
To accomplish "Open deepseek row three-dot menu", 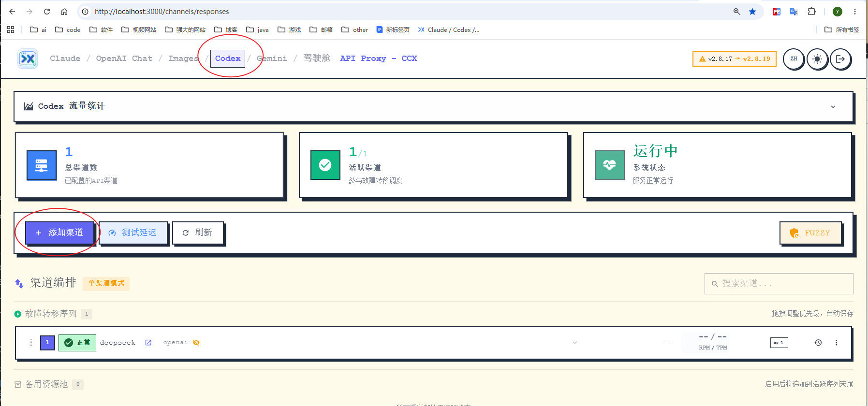I will pyautogui.click(x=837, y=343).
